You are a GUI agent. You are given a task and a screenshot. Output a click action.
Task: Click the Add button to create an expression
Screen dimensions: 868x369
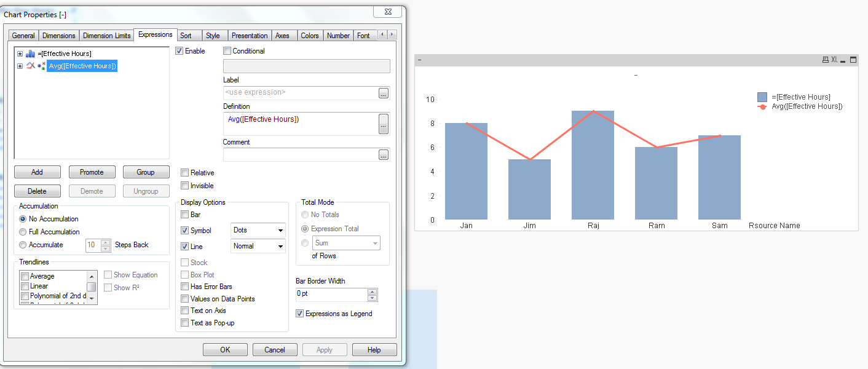[x=37, y=172]
